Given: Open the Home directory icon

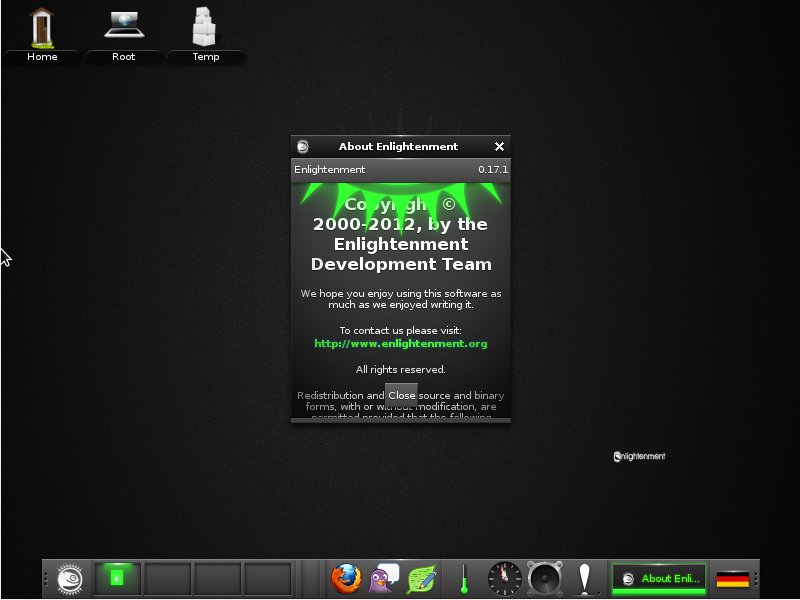Looking at the screenshot, I should point(42,30).
